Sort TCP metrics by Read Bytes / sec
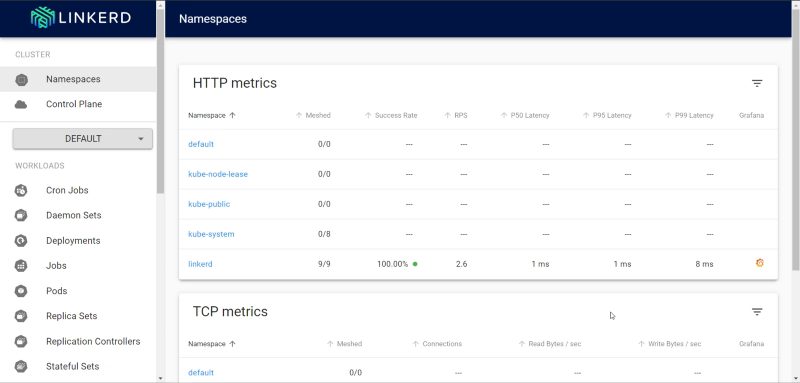The height and width of the screenshot is (383, 800). [549, 344]
